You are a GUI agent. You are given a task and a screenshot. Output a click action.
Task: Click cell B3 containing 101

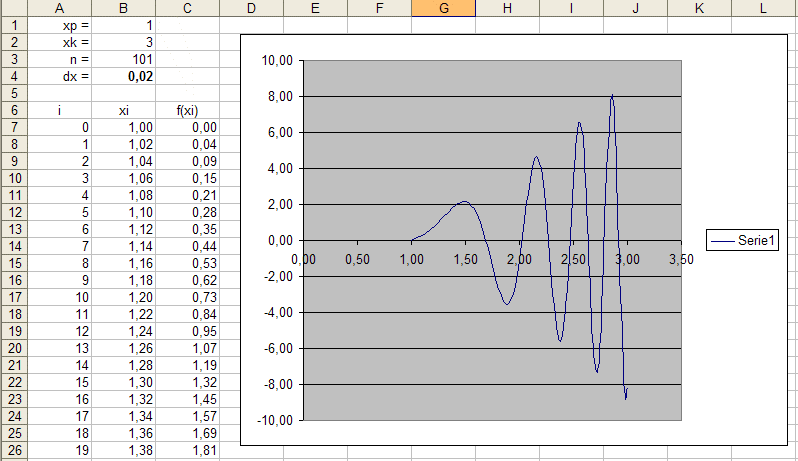click(x=124, y=59)
